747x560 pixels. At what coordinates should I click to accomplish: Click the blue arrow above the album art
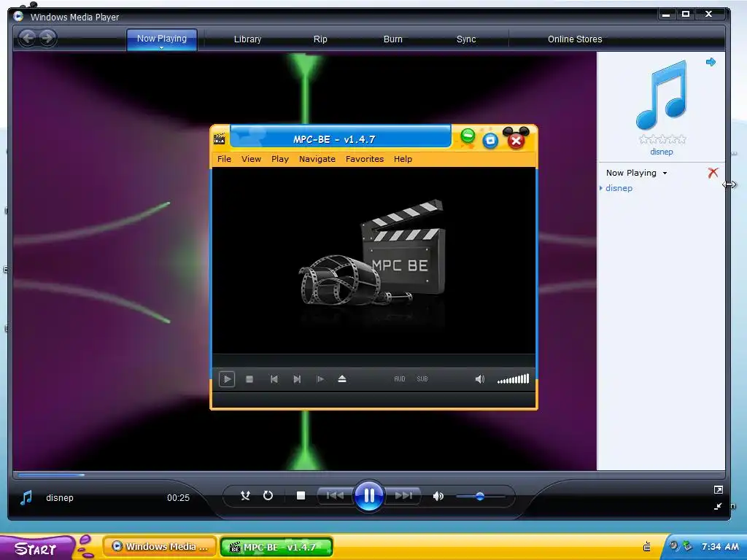point(711,62)
